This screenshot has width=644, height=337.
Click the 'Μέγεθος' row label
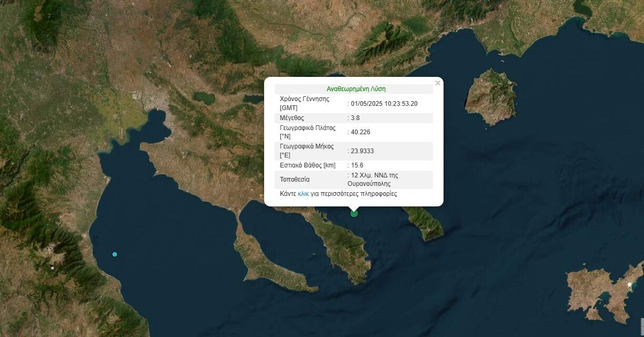(292, 118)
